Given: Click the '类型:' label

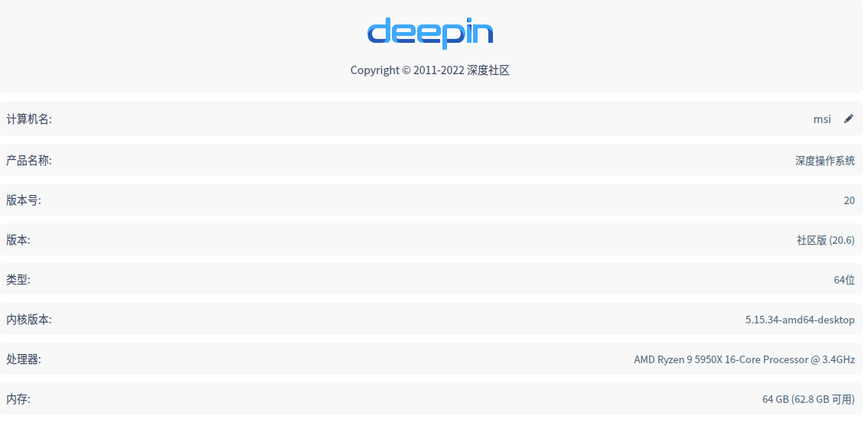Looking at the screenshot, I should click(x=18, y=280).
